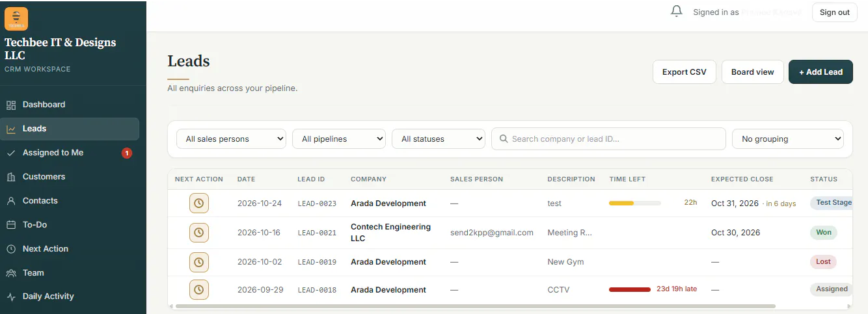Click Arada Development in LEAD-0023 row
Screen dimensions: 868x314
[388, 203]
